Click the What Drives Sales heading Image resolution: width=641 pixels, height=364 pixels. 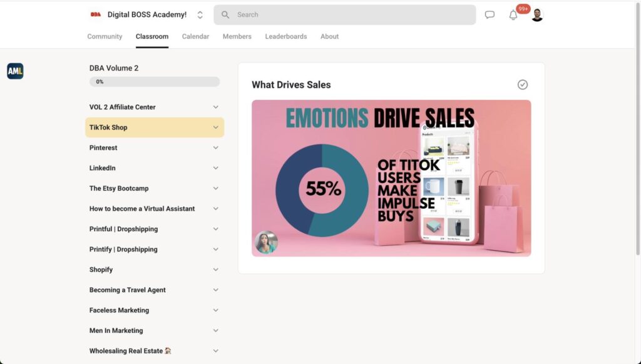click(x=291, y=84)
